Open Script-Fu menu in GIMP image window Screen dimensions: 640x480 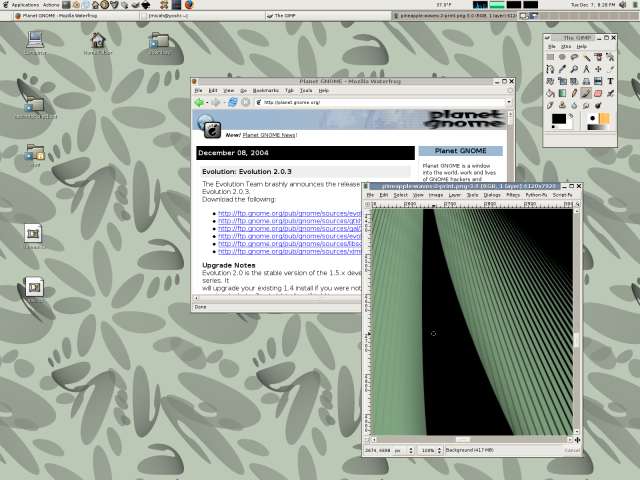(x=562, y=195)
